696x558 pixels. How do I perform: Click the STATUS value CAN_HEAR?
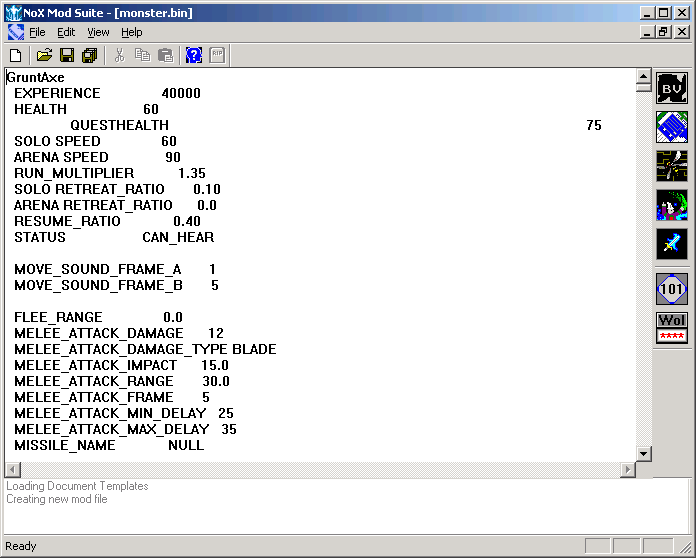click(x=178, y=237)
